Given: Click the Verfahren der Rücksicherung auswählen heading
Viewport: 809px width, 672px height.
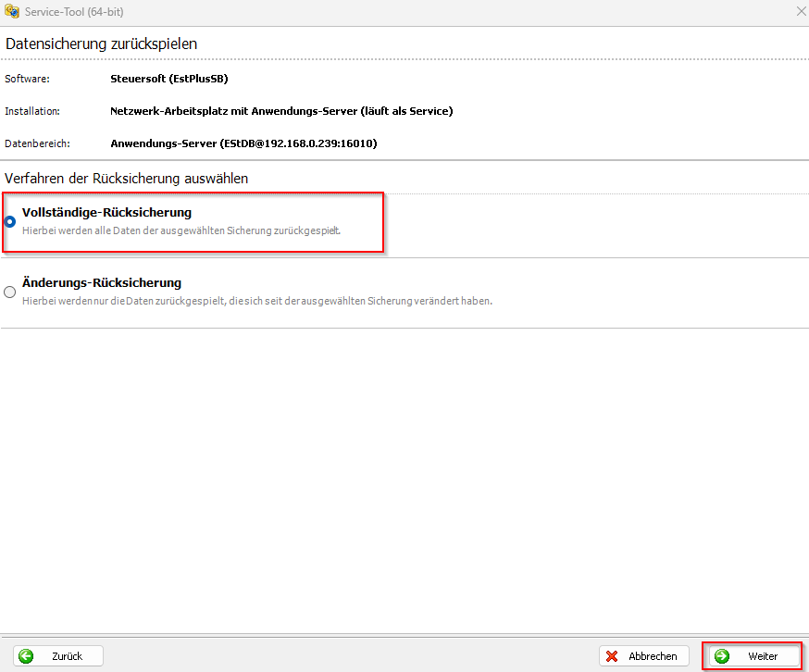Looking at the screenshot, I should coord(127,178).
